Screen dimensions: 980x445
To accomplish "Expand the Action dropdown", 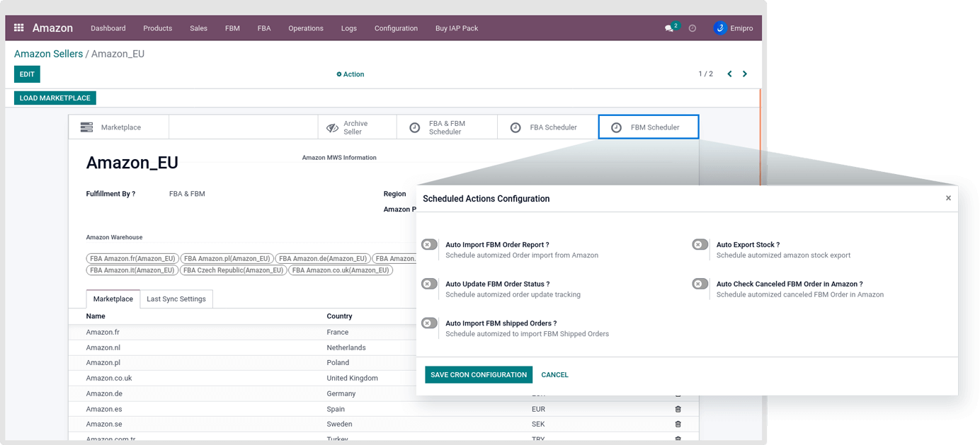I will click(351, 74).
